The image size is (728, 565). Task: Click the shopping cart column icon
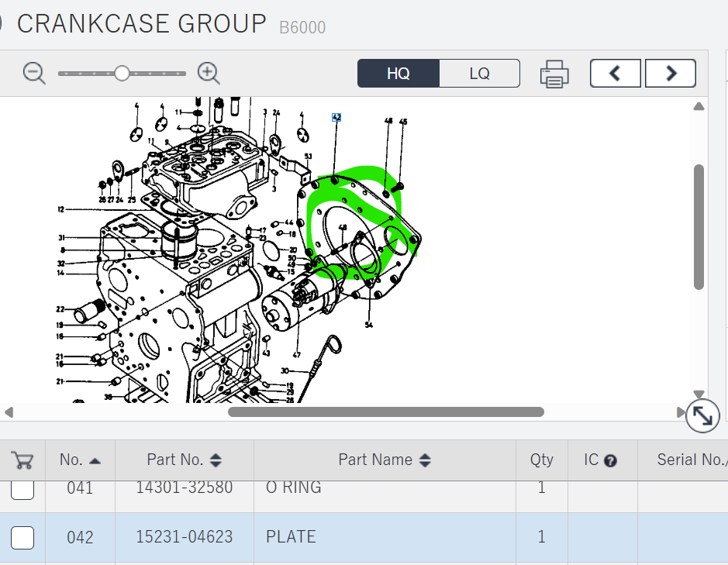pos(22,460)
